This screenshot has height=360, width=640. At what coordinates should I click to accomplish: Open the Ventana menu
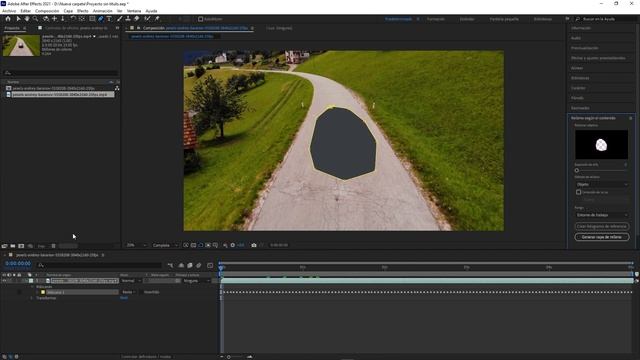point(133,11)
